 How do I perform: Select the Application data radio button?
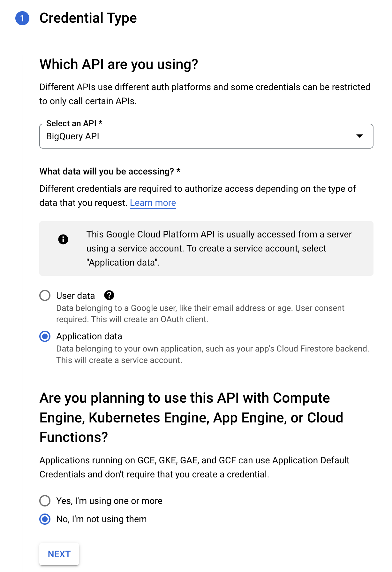[45, 336]
